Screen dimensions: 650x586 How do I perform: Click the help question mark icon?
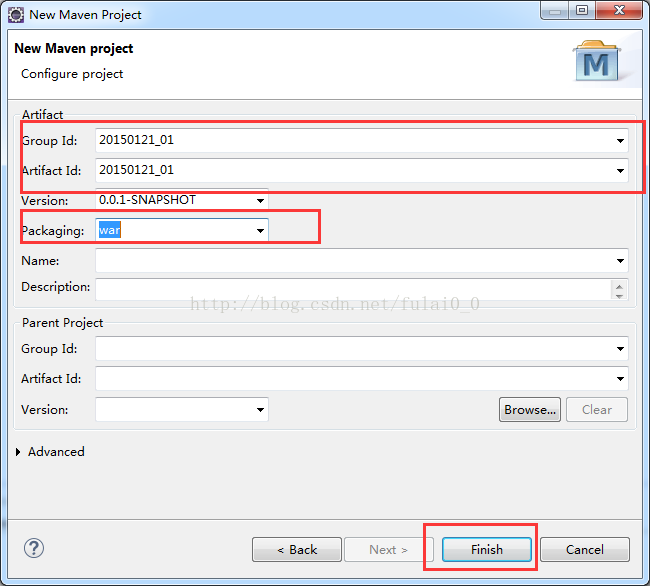pyautogui.click(x=34, y=548)
